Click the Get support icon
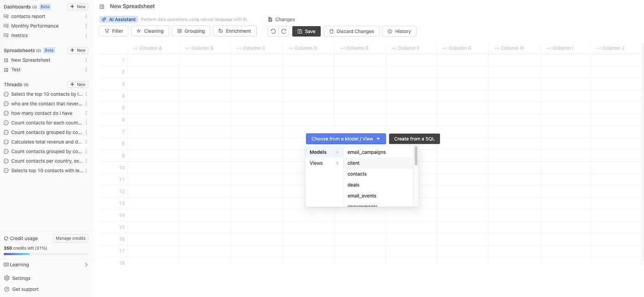 click(x=7, y=289)
